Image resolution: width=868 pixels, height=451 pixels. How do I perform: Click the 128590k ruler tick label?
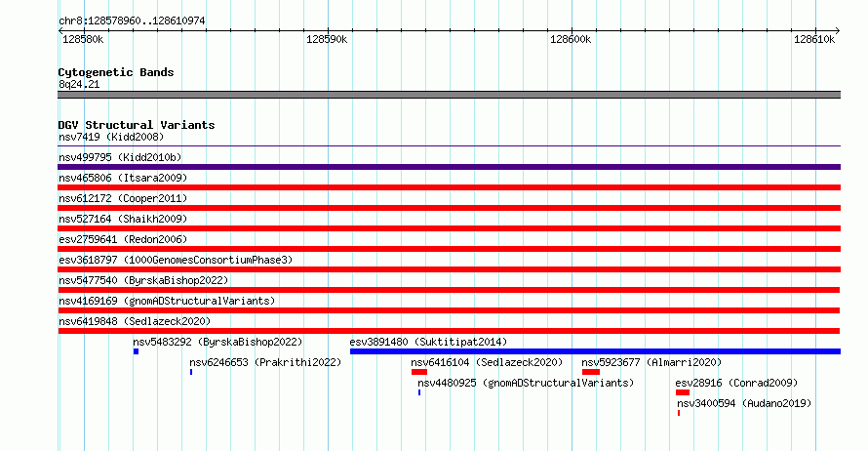[x=327, y=39]
